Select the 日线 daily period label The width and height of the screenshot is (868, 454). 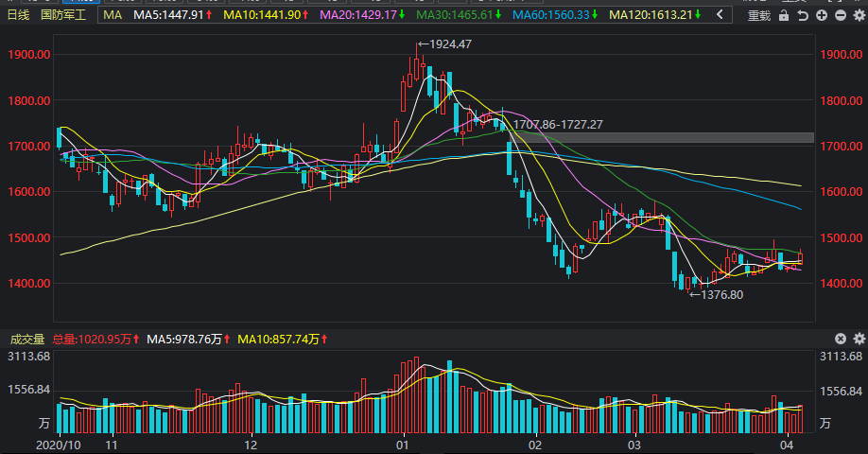click(x=18, y=15)
